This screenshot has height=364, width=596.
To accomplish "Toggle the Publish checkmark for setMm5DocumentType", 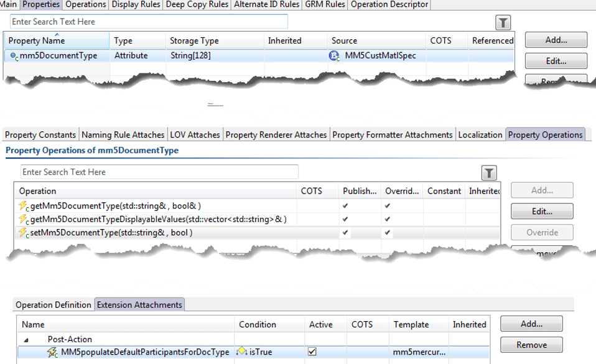I will click(x=347, y=234).
